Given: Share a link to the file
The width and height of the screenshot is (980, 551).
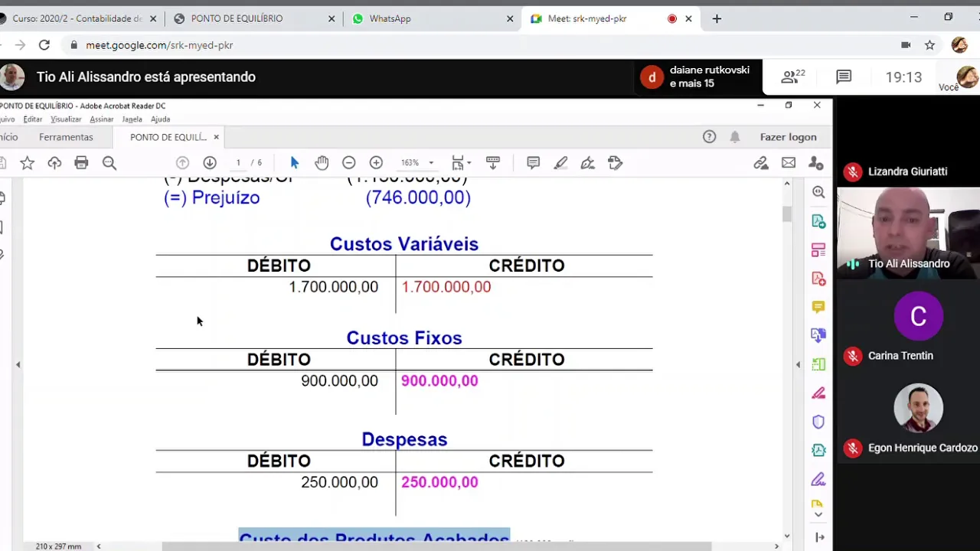Looking at the screenshot, I should point(760,162).
